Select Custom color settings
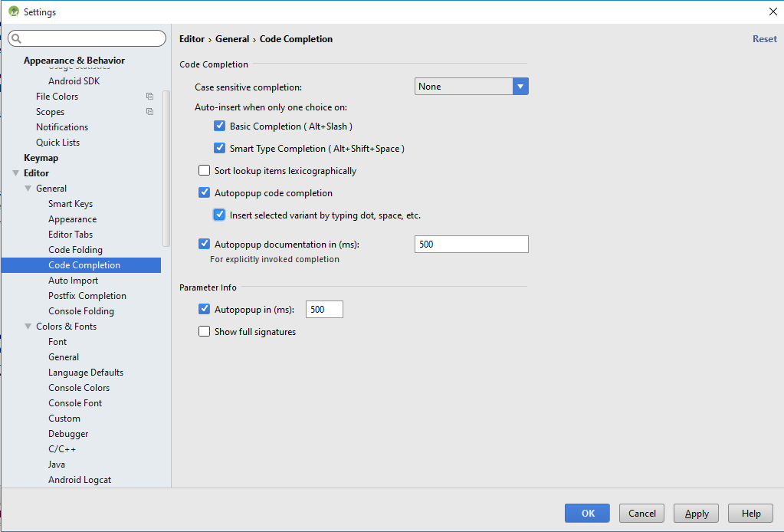 tap(64, 419)
